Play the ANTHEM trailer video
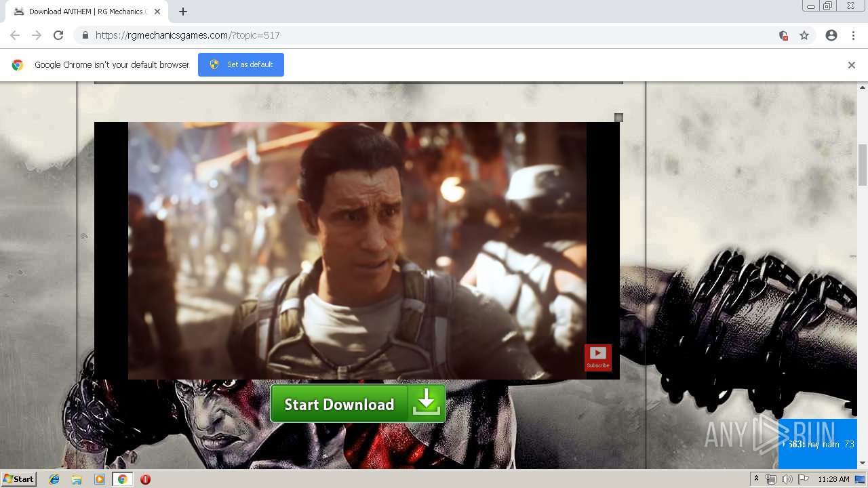This screenshot has height=488, width=868. click(357, 250)
